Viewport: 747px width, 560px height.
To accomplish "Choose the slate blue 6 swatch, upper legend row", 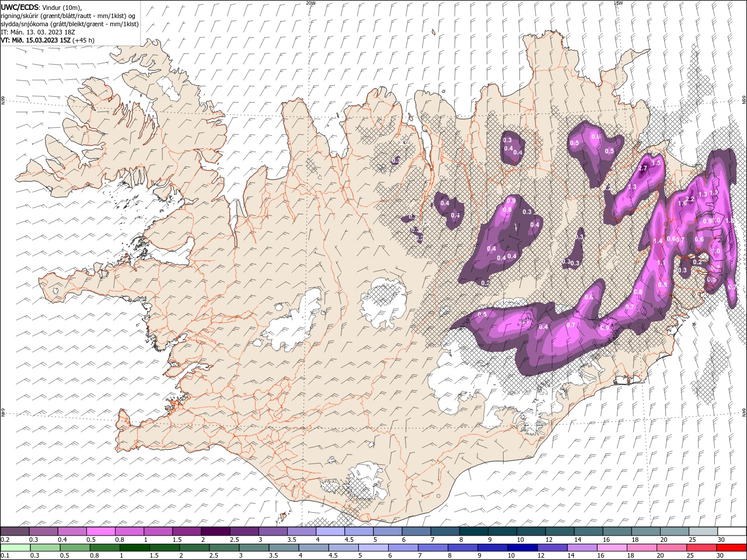I will pyautogui.click(x=416, y=531).
